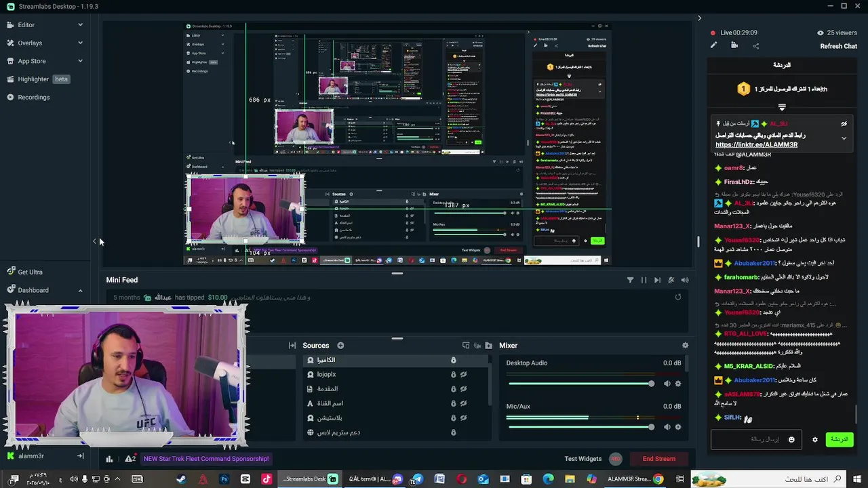Expand the Editor chevron in the sidebar
Screen dimensions: 868x488
tap(80, 25)
